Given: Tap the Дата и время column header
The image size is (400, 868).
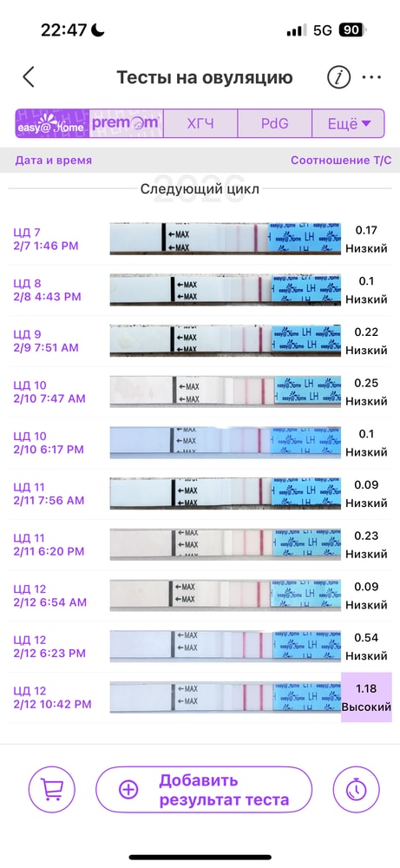Looking at the screenshot, I should 54,161.
